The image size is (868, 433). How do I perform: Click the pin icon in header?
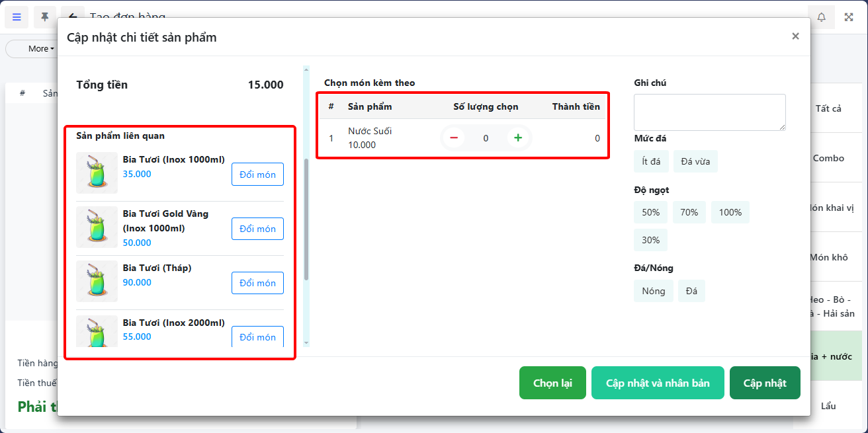pyautogui.click(x=44, y=17)
